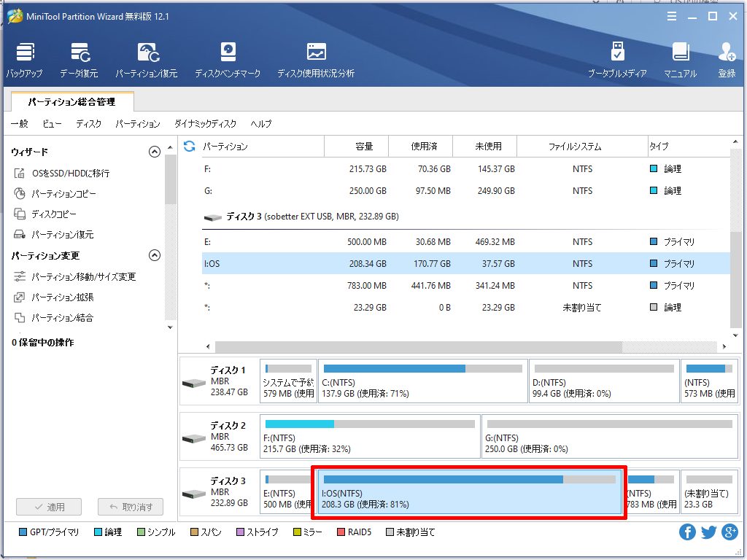
Task: Sort by Unused (未使用) column header
Action: pos(485,146)
